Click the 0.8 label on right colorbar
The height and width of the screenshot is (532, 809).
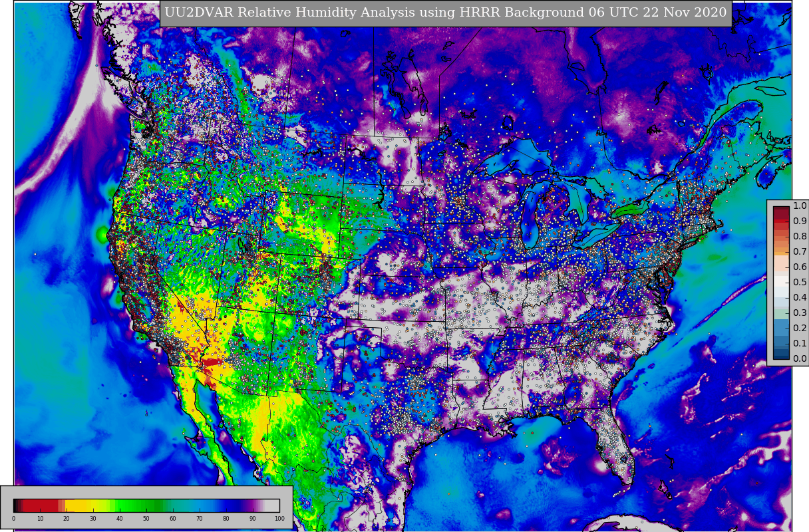(800, 237)
